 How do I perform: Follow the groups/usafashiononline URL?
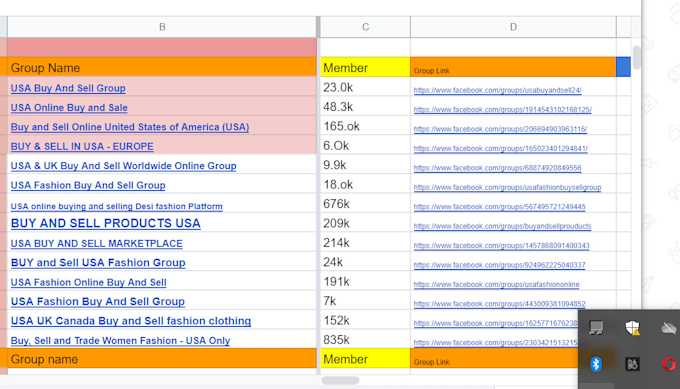(497, 284)
